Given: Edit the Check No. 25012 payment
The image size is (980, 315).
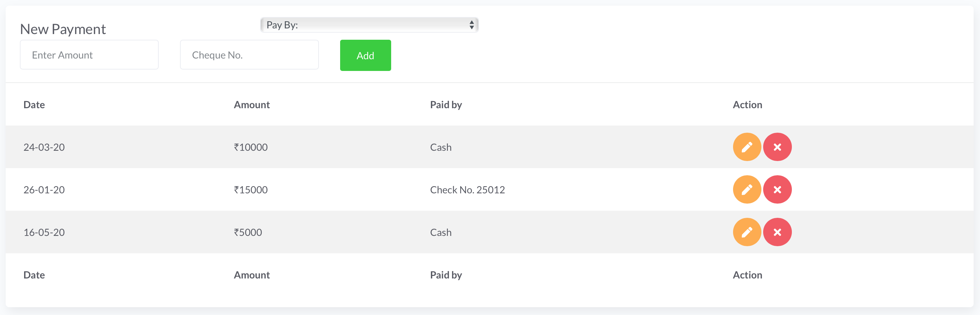Looking at the screenshot, I should tap(747, 190).
